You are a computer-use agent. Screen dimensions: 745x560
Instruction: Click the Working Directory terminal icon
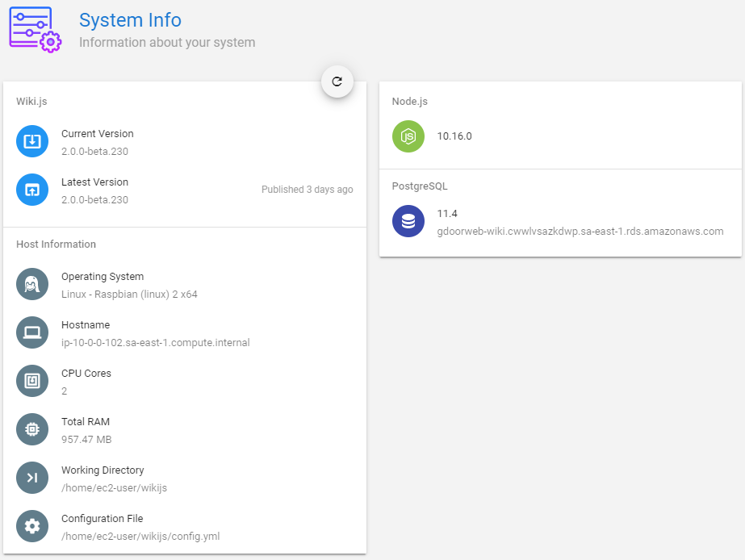pos(32,478)
